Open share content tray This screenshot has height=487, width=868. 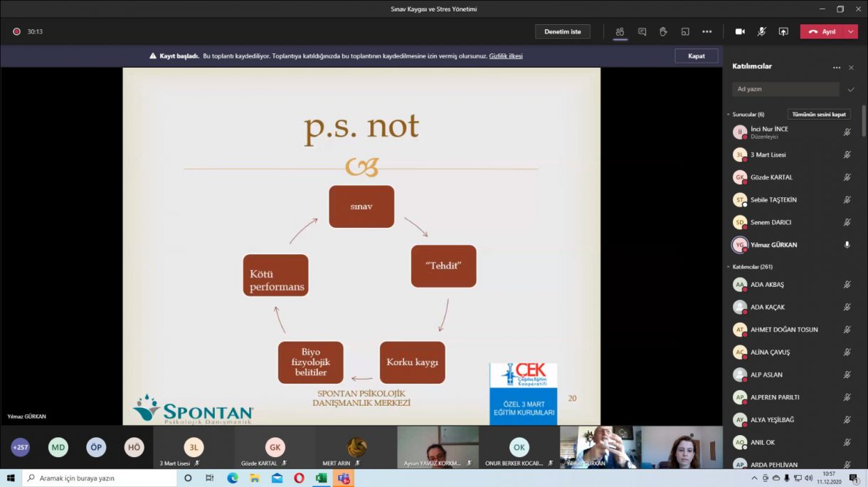coord(783,31)
